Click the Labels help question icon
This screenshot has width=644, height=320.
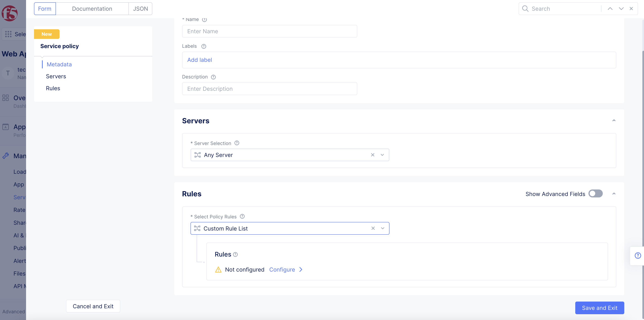204,46
